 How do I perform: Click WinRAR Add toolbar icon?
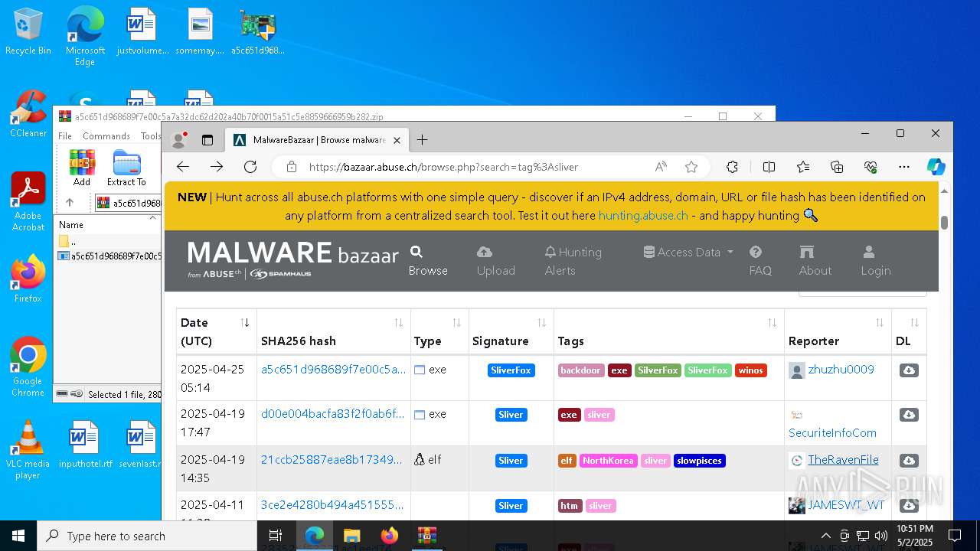pos(82,168)
